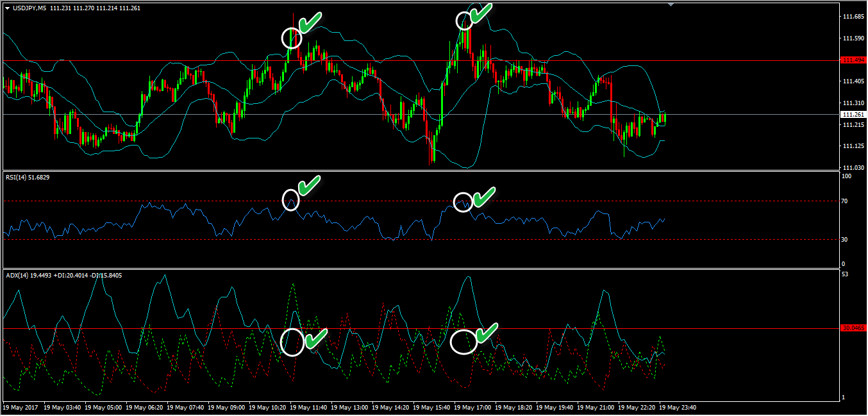The height and width of the screenshot is (416, 868).
Task: Click the USDJPY,M5 symbol label
Action: pyautogui.click(x=29, y=8)
